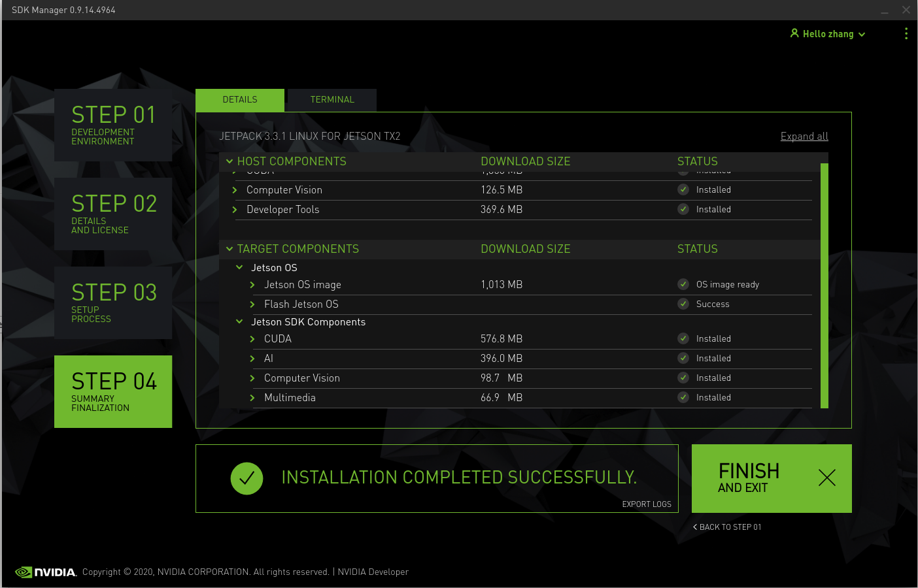The image size is (918, 588).
Task: Click the Expand all link
Action: coord(804,137)
